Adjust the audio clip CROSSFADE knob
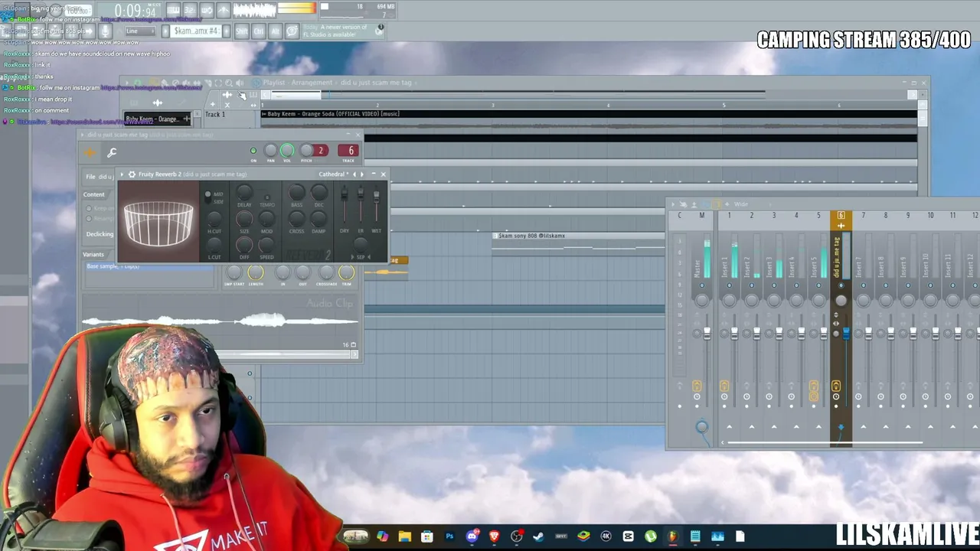This screenshot has width=980, height=551. [326, 273]
